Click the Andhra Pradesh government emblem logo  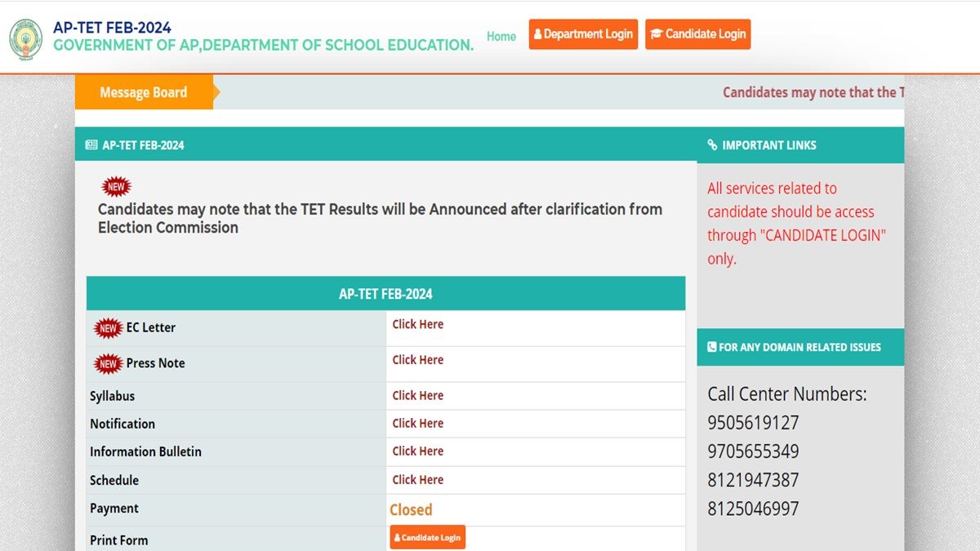[26, 37]
